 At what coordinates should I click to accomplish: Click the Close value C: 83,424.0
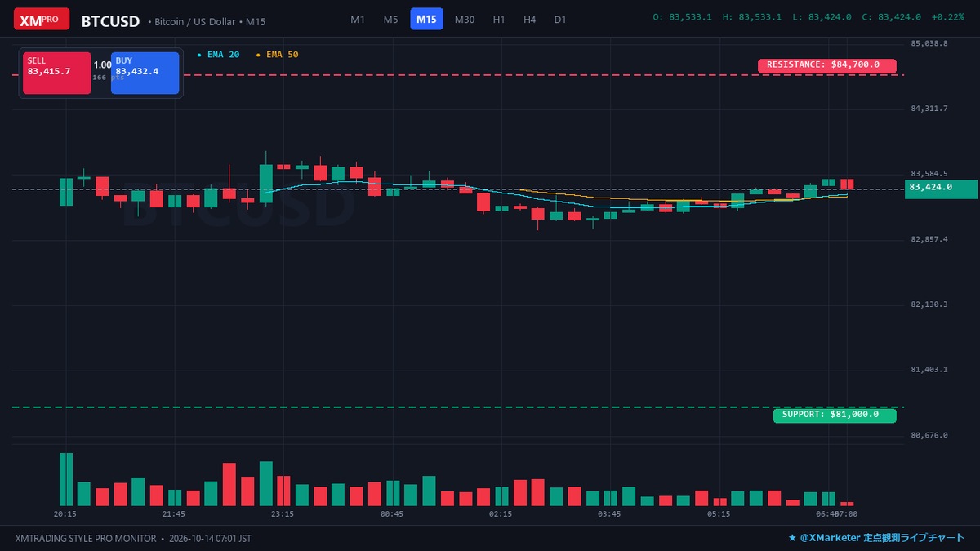891,17
